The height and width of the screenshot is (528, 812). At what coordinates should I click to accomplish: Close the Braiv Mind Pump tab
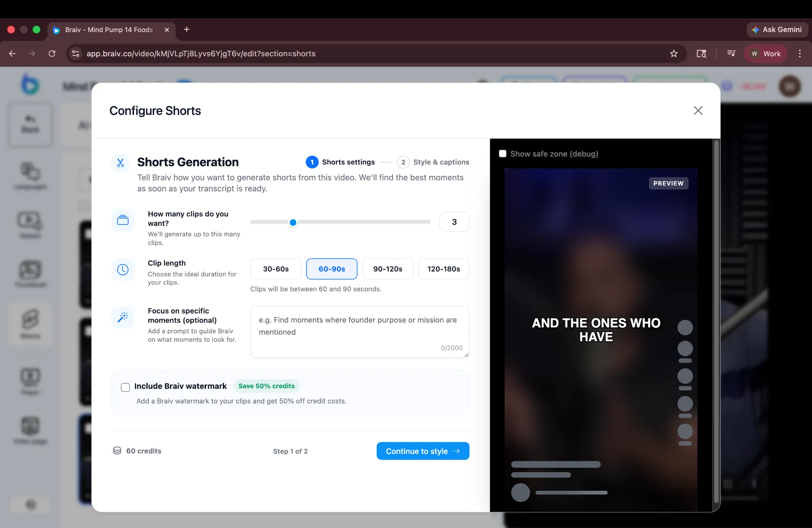167,30
